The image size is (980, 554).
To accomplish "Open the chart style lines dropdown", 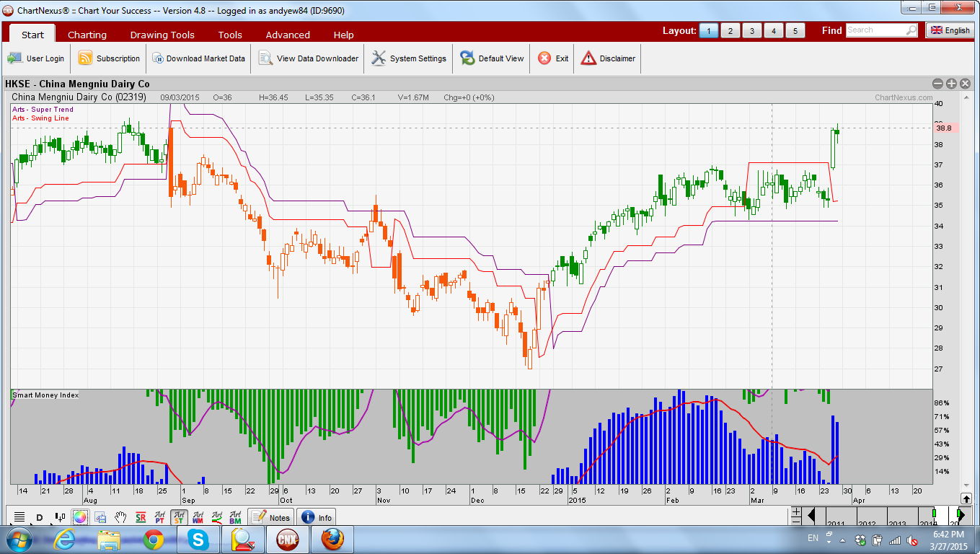I will click(x=19, y=517).
